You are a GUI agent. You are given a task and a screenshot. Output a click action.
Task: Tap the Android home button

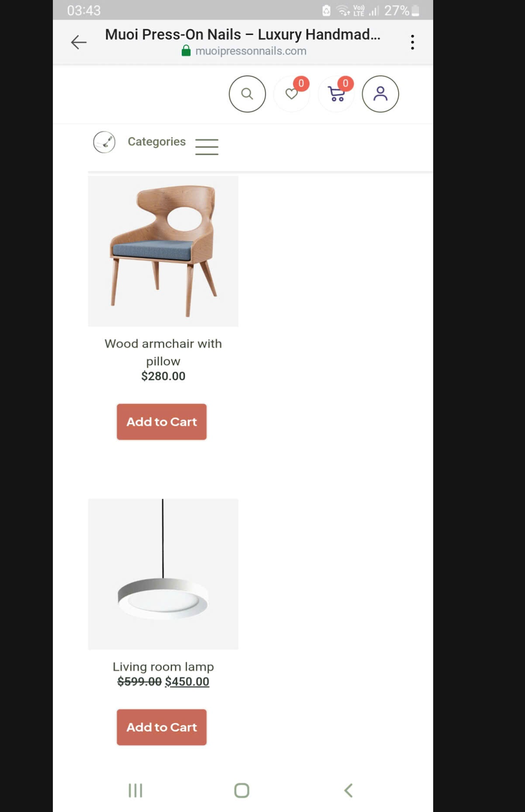point(242,790)
